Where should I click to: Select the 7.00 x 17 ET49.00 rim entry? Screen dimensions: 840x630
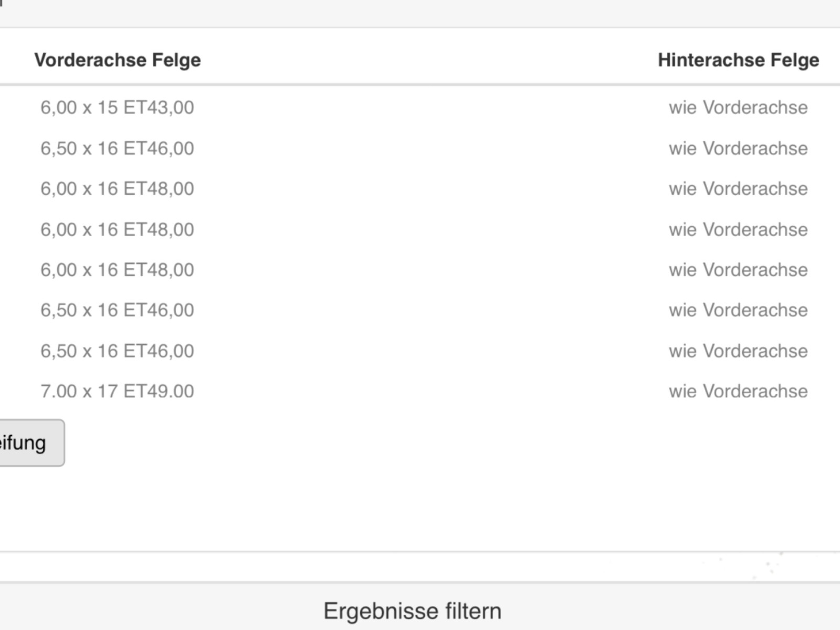(117, 391)
